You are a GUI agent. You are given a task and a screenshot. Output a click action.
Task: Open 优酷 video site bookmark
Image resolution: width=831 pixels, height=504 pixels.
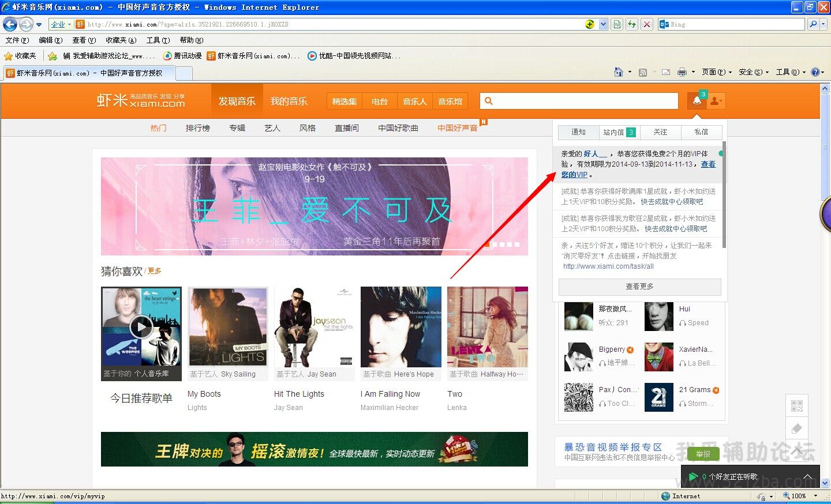pos(353,56)
